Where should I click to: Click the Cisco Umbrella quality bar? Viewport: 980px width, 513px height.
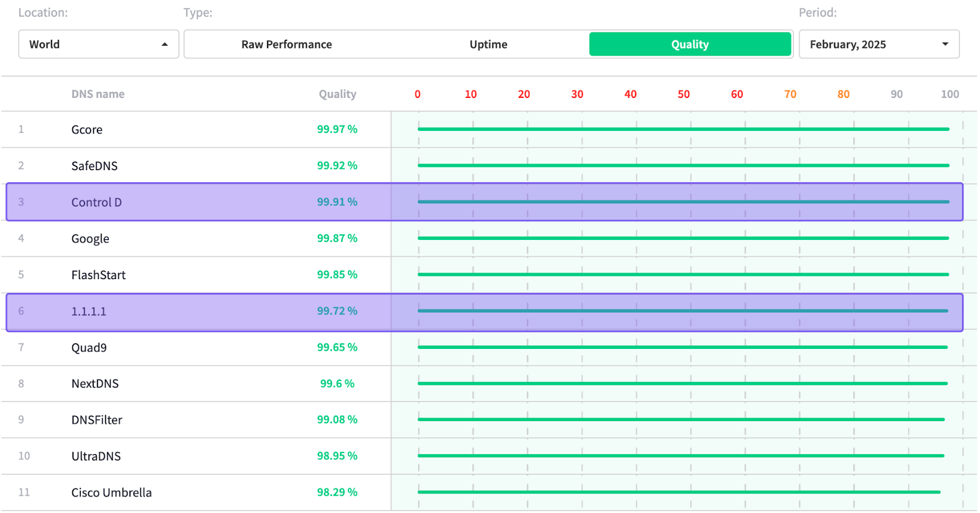[679, 492]
